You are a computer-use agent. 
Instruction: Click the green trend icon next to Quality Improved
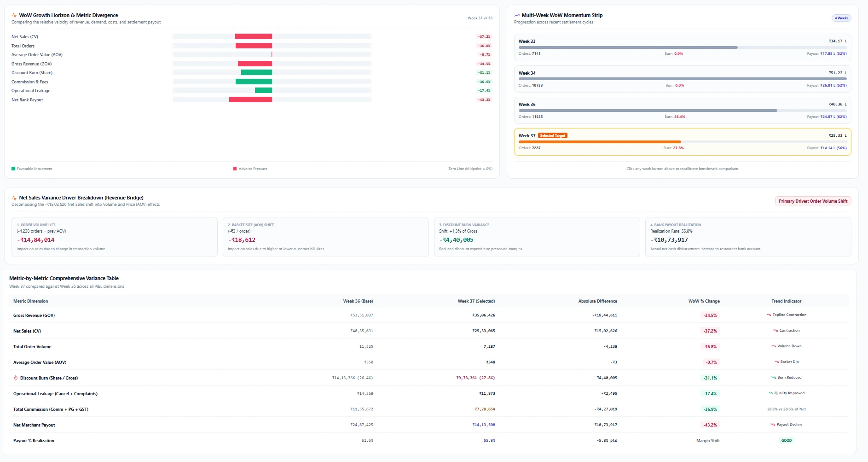[x=771, y=393]
